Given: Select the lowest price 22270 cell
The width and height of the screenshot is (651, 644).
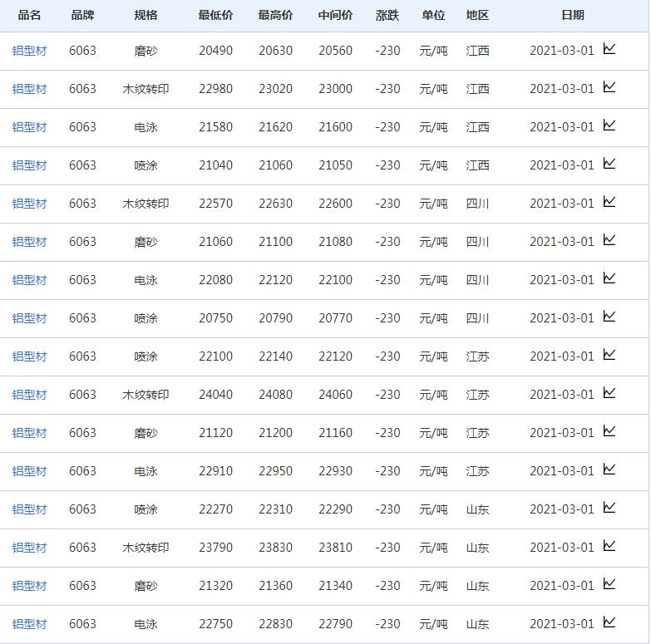Looking at the screenshot, I should (215, 509).
